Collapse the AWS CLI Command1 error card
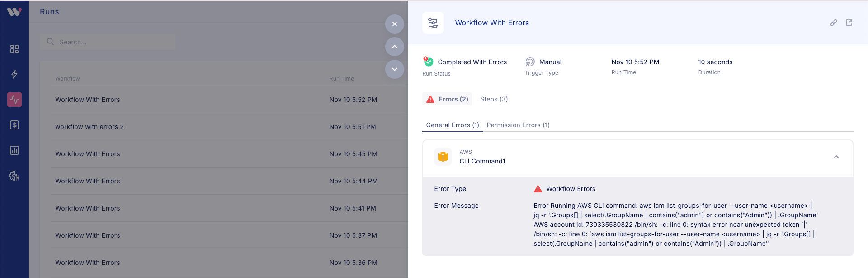868x278 pixels. pyautogui.click(x=836, y=157)
